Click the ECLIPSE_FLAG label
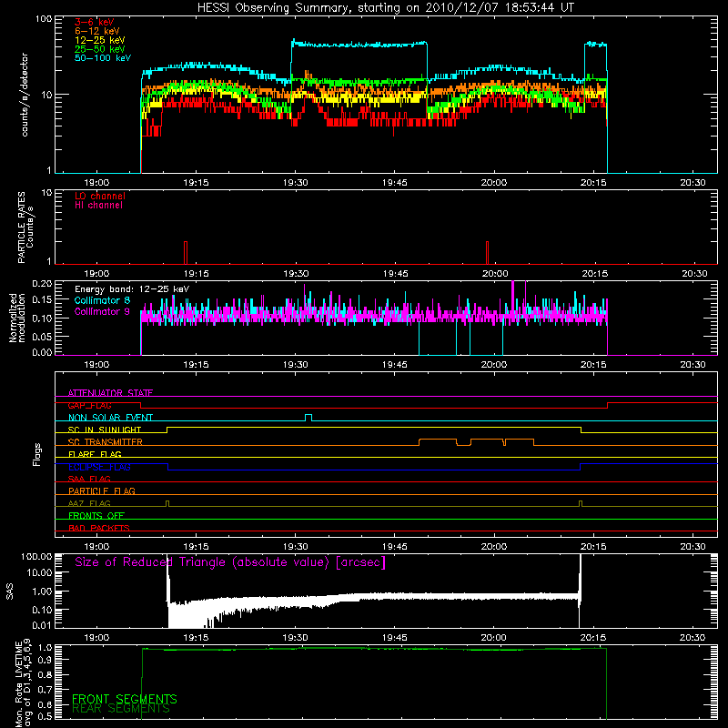Screen dimensions: 728x728 pyautogui.click(x=99, y=467)
